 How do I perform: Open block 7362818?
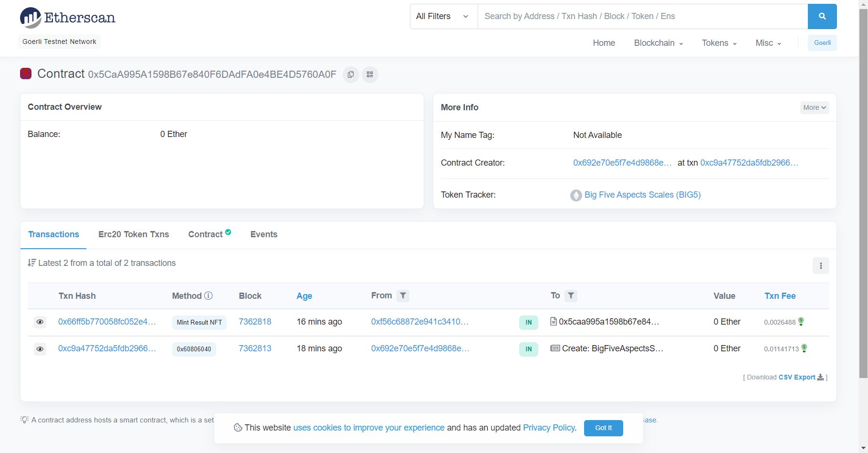pyautogui.click(x=255, y=322)
